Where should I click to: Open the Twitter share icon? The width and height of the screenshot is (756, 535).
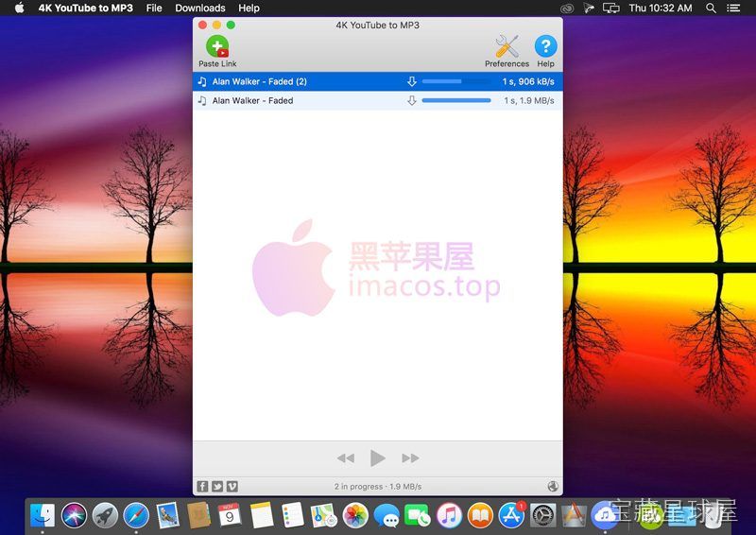point(217,486)
